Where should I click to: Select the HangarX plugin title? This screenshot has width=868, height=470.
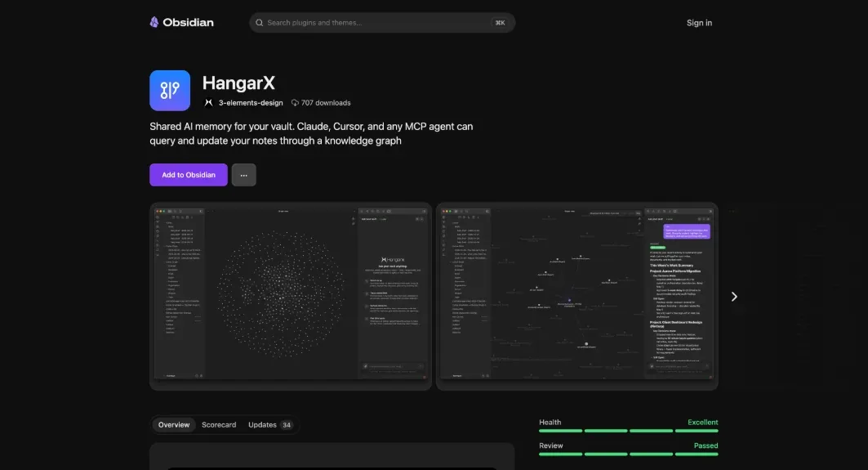click(238, 83)
